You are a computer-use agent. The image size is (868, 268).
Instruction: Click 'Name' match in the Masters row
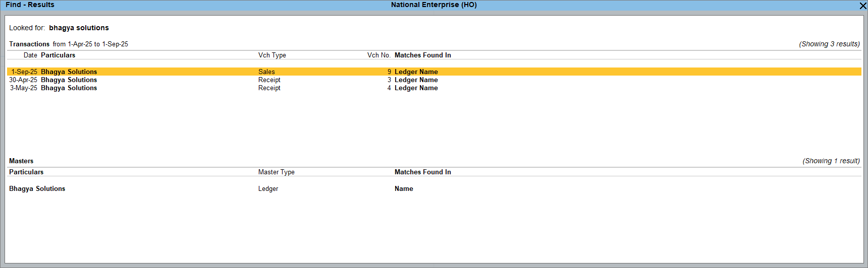point(404,189)
